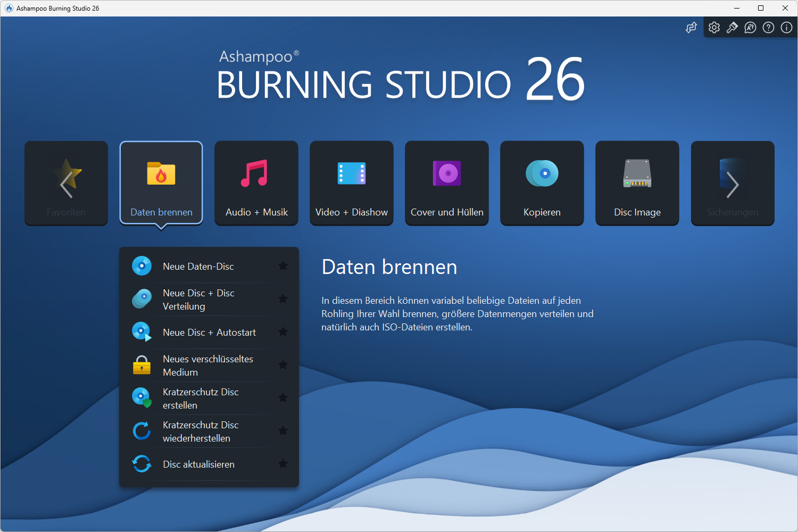Open settings via the gear icon
The image size is (798, 532).
click(714, 28)
